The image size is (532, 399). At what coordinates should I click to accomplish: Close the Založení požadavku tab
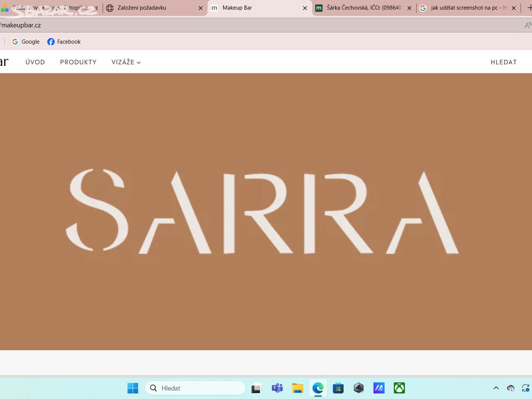point(201,8)
